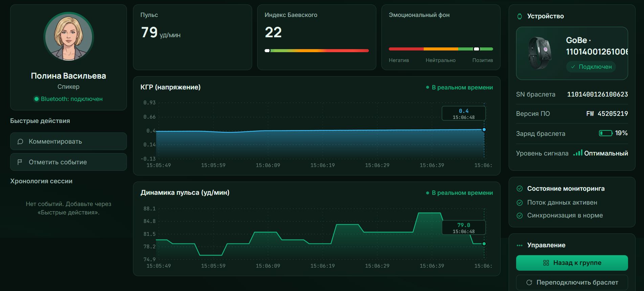Click the speech bubble icon beside Комментировать
The width and height of the screenshot is (644, 291).
pyautogui.click(x=20, y=142)
